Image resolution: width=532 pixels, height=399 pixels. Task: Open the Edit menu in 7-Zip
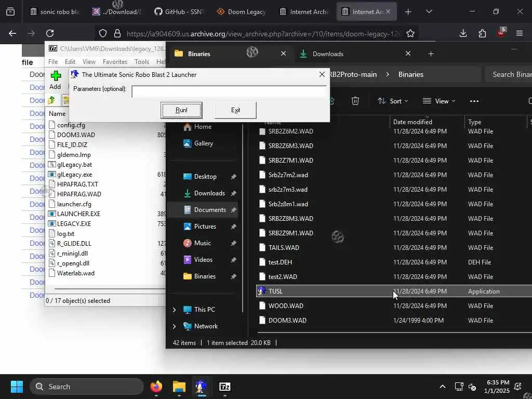coord(70,62)
